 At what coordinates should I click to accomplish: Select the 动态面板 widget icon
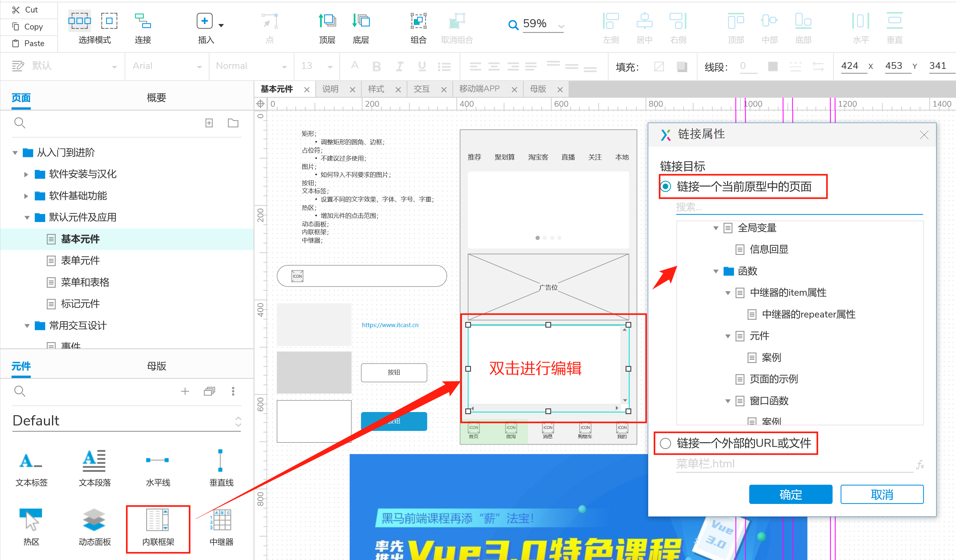pos(94,520)
